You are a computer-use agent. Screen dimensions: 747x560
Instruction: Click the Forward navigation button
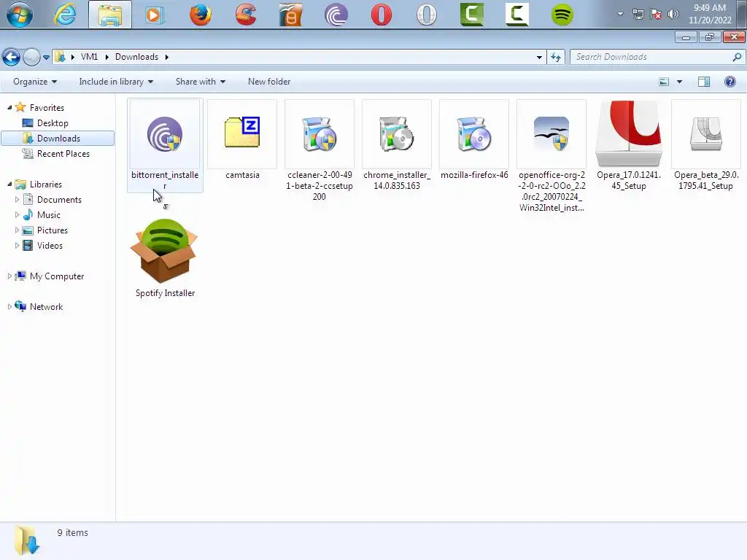pos(32,57)
